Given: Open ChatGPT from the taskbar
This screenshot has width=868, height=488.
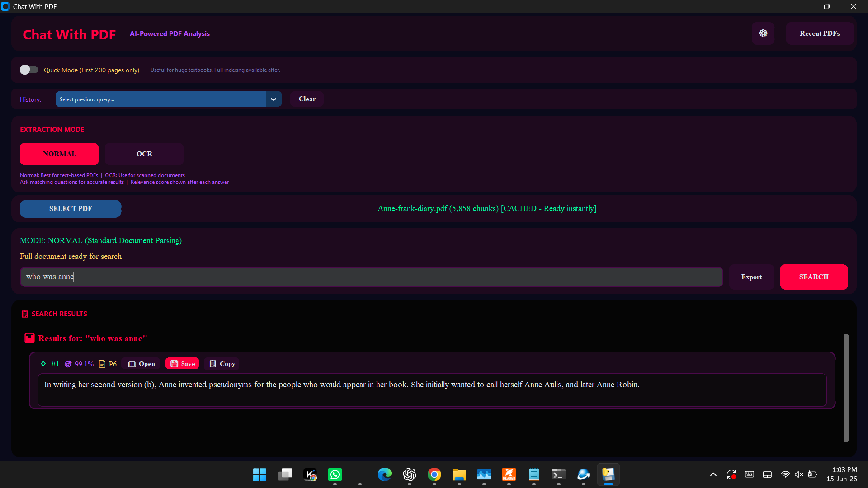Looking at the screenshot, I should 410,474.
